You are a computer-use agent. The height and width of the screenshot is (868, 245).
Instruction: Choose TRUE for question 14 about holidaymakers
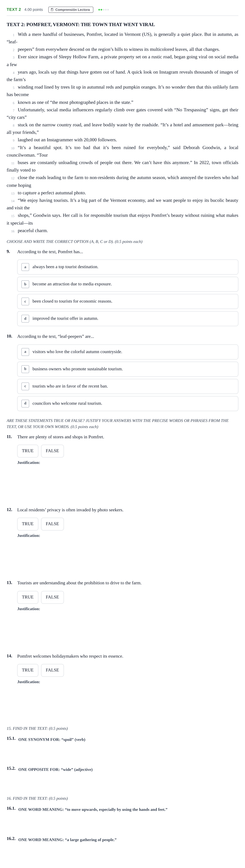[28, 670]
